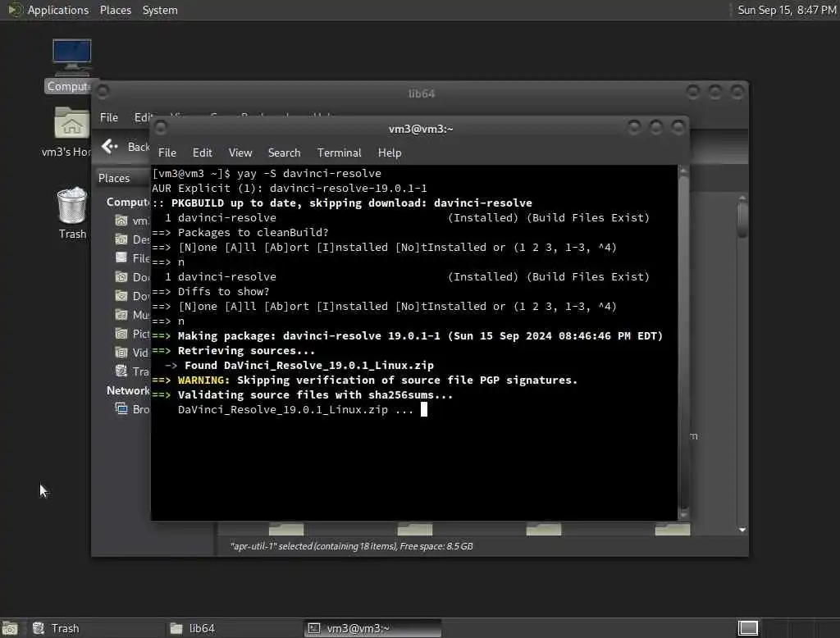Select the Music folder icon in sidebar
Viewport: 840px width, 638px height.
point(121,314)
